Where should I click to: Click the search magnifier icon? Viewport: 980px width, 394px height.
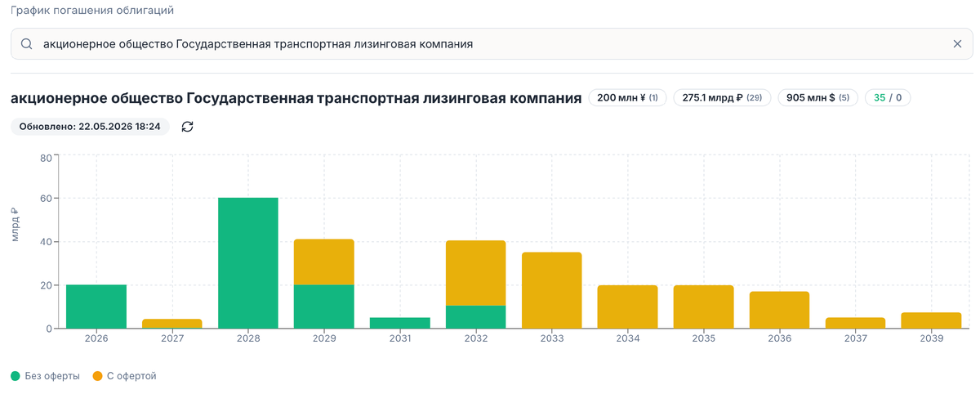[x=27, y=44]
